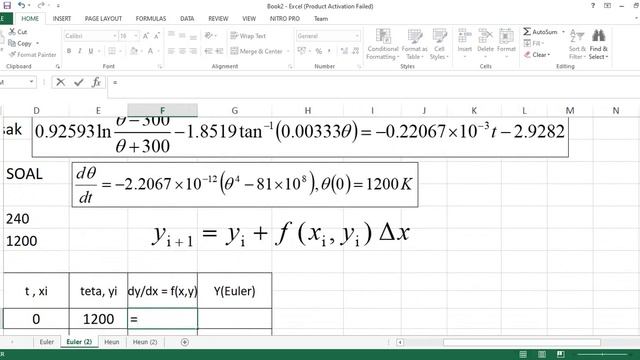The height and width of the screenshot is (360, 640).
Task: Click the Decrease Decimal icon
Action: [x=355, y=51]
